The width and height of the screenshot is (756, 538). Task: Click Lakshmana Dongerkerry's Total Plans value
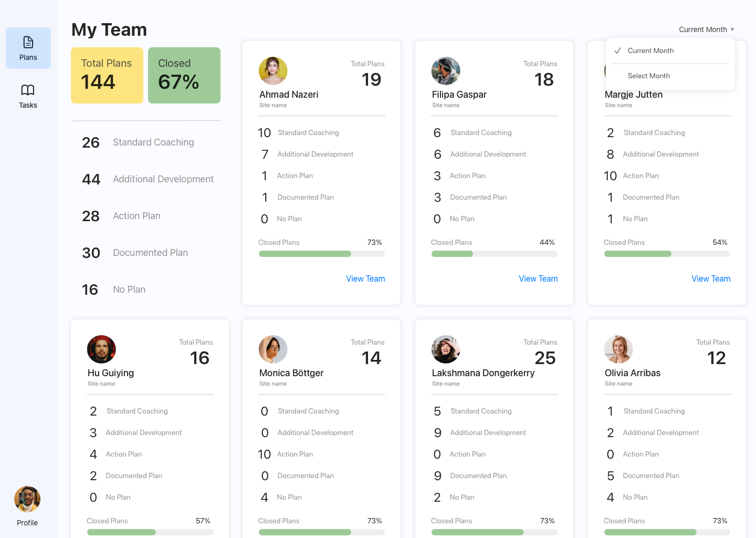click(x=545, y=358)
